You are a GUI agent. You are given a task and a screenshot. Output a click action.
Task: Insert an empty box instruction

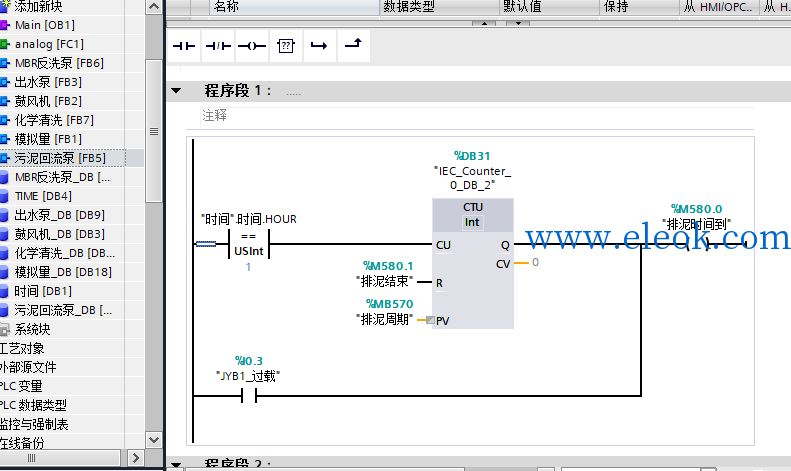[x=286, y=46]
